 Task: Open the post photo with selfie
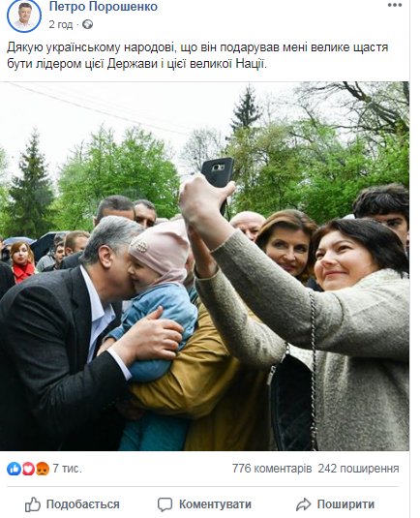click(x=204, y=266)
